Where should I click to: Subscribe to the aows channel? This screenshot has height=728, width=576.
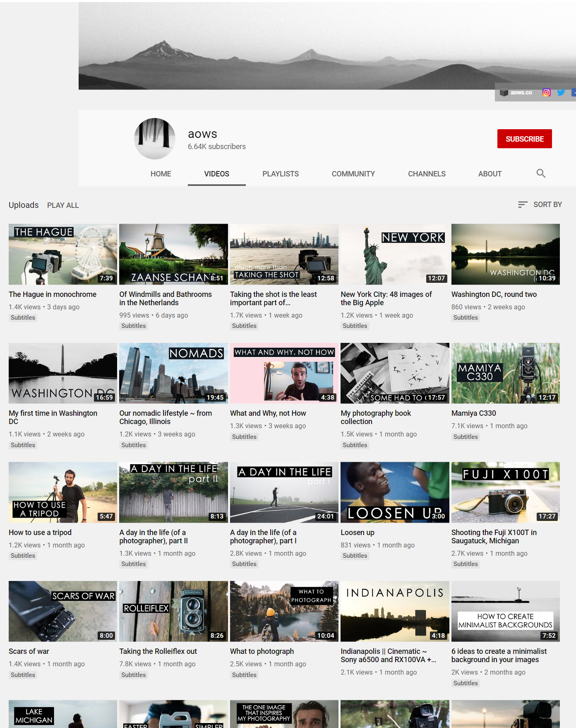pyautogui.click(x=524, y=139)
